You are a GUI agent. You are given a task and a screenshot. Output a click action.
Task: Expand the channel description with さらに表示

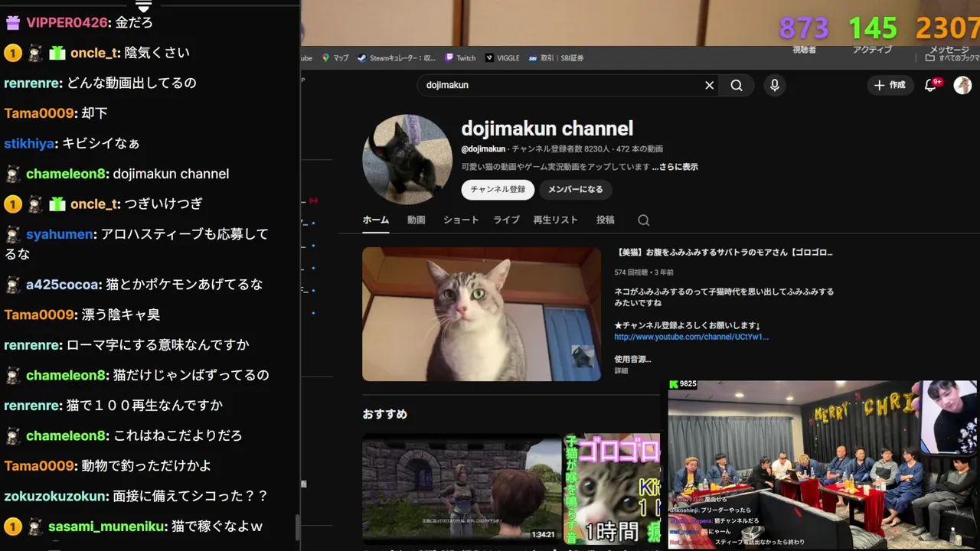pyautogui.click(x=675, y=167)
